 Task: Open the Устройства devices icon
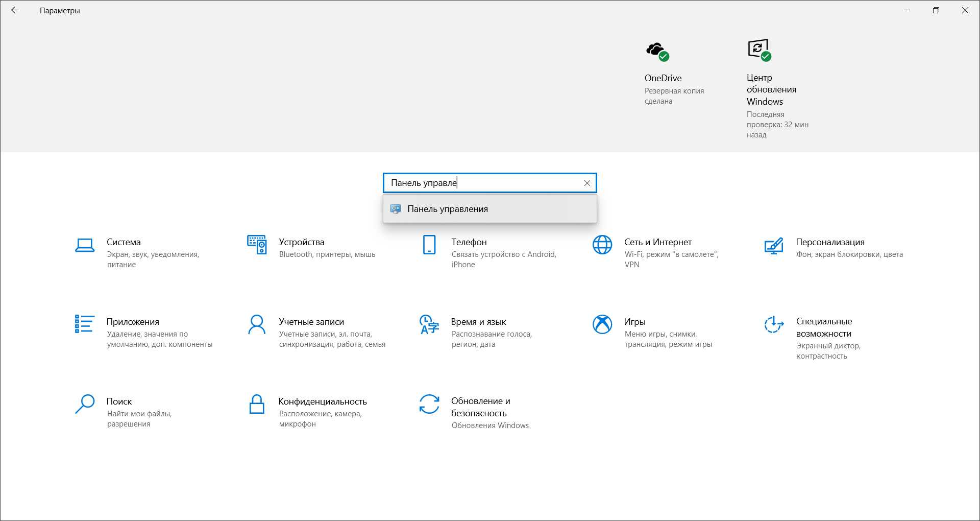[257, 245]
